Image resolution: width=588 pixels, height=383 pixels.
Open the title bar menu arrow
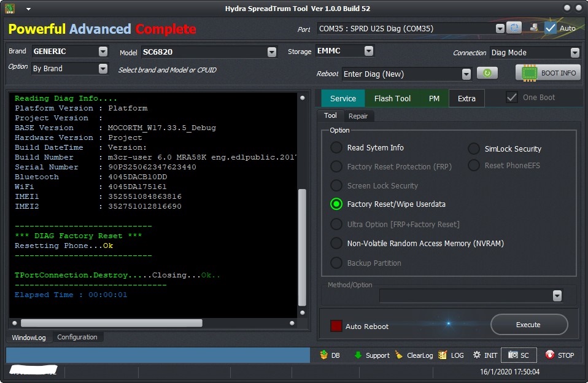(28, 9)
